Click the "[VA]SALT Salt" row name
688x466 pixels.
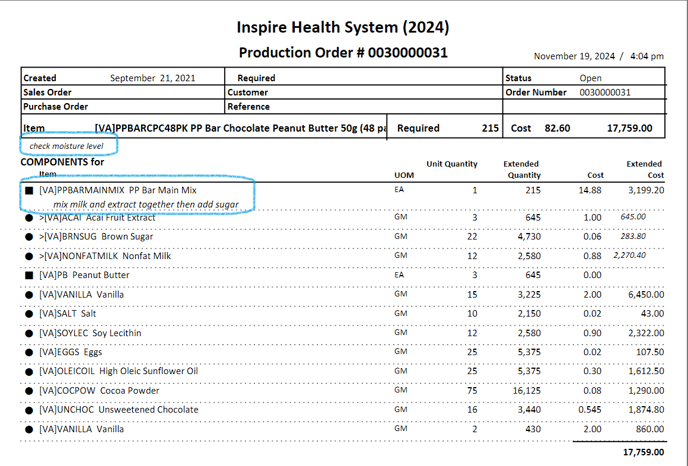68,314
